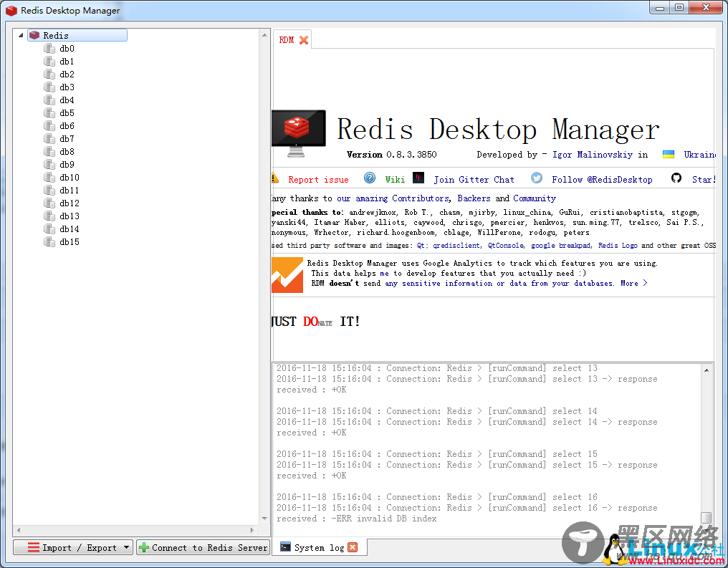Click the System log console icon
Viewport: 728px width, 568px height.
[285, 547]
